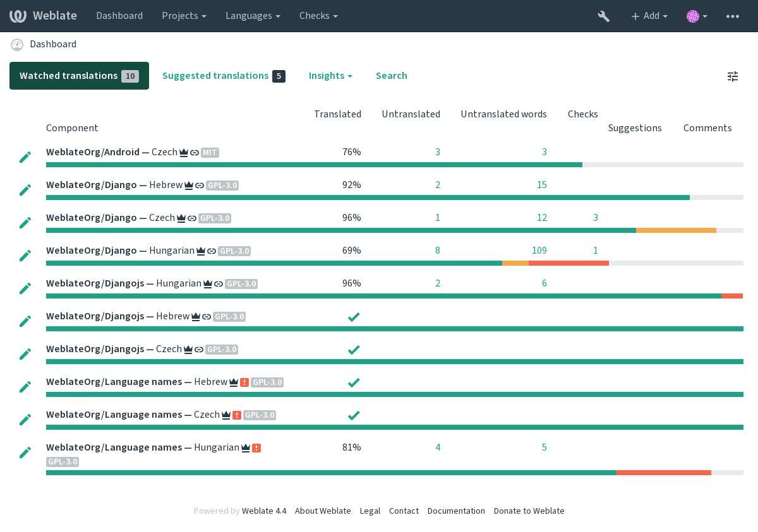The height and width of the screenshot is (532, 758).
Task: Click untranslated count 8 in Django Hungarian
Action: tap(438, 251)
